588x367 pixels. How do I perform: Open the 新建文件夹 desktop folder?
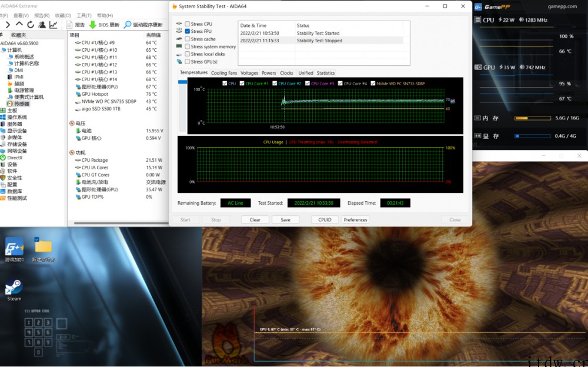pyautogui.click(x=43, y=249)
